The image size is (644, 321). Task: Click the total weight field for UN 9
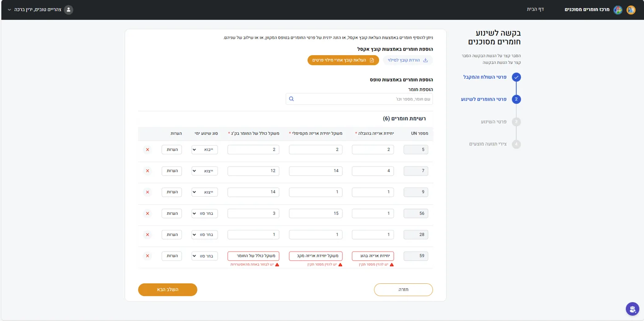(253, 192)
